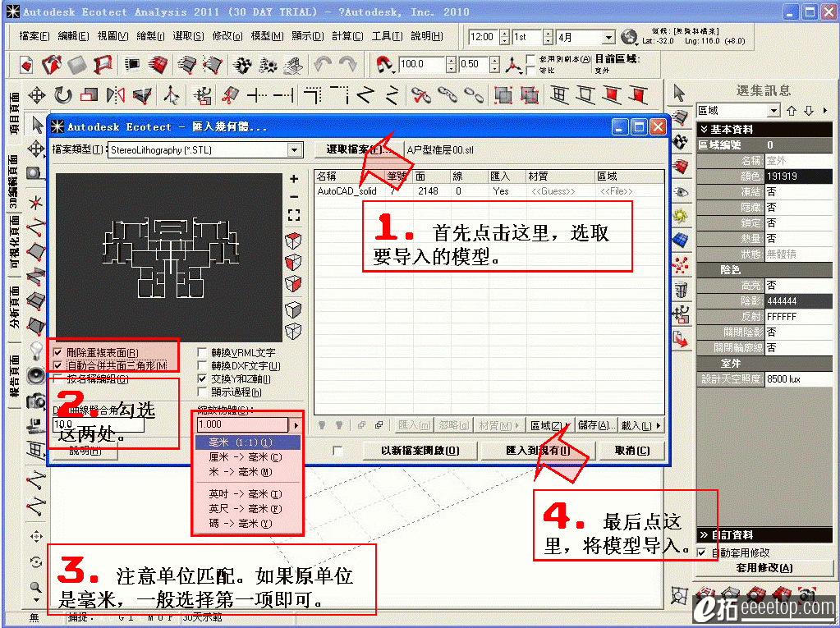Select the speaker tool icon
The width and height of the screenshot is (840, 628).
(36, 376)
